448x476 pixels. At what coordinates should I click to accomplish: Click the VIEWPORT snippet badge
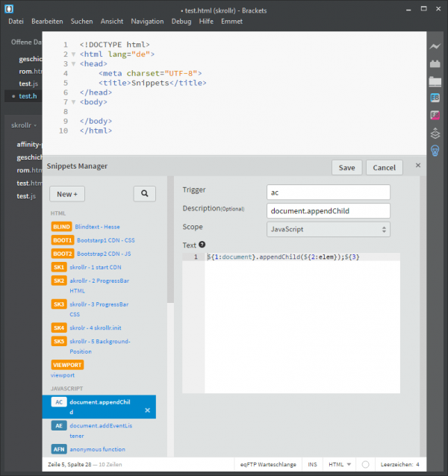(x=67, y=365)
